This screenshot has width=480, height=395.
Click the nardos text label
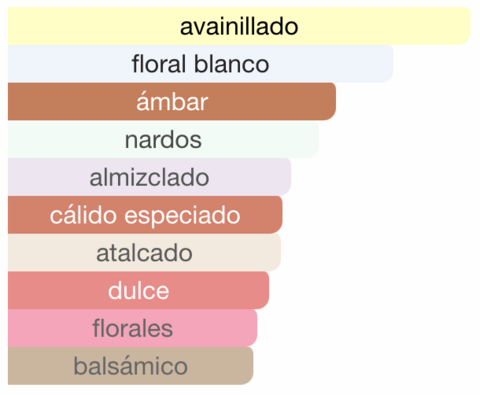coord(163,140)
